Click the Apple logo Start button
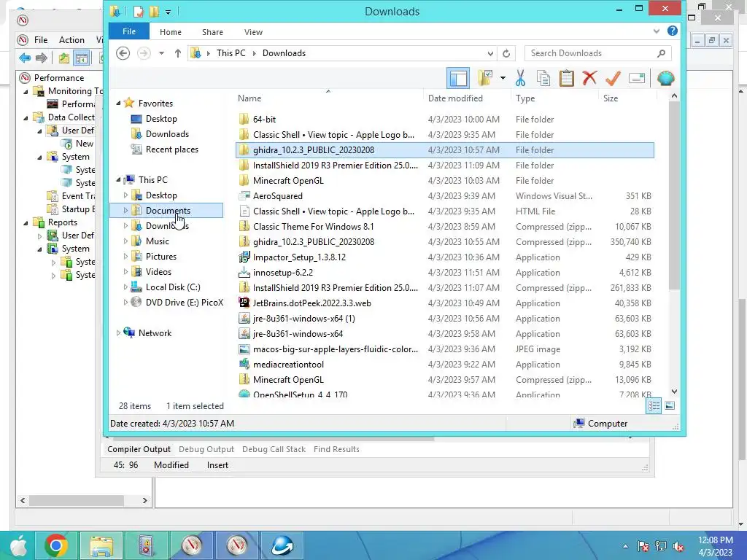This screenshot has height=560, width=747. pos(18,545)
